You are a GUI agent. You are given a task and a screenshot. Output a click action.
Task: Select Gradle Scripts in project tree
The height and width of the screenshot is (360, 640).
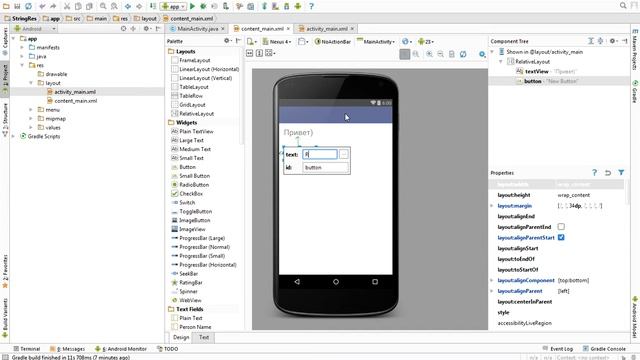(44, 136)
